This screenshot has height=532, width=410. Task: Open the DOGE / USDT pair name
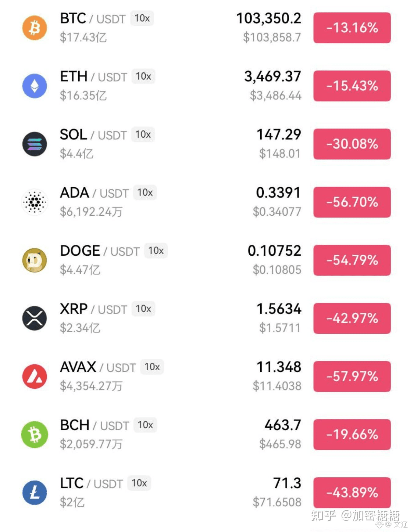pos(100,251)
